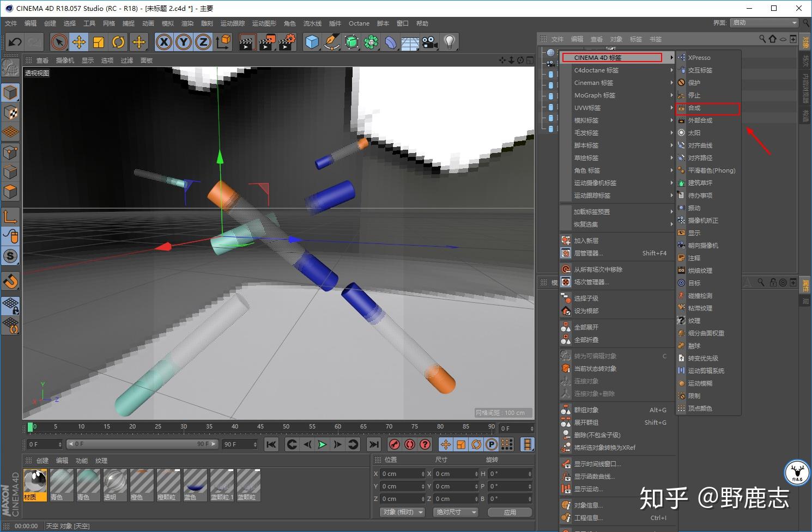The height and width of the screenshot is (532, 812).
Task: Record active objects keyframe button
Action: point(395,444)
